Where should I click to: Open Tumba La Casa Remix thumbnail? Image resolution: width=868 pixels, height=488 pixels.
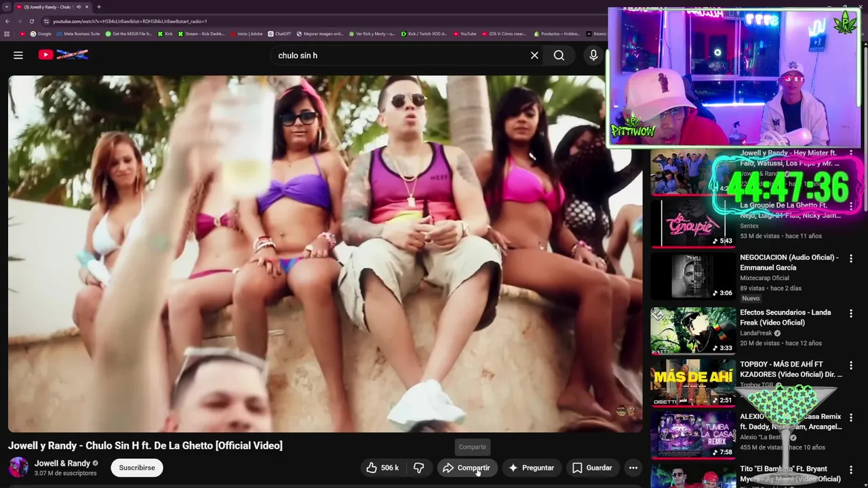pyautogui.click(x=693, y=435)
